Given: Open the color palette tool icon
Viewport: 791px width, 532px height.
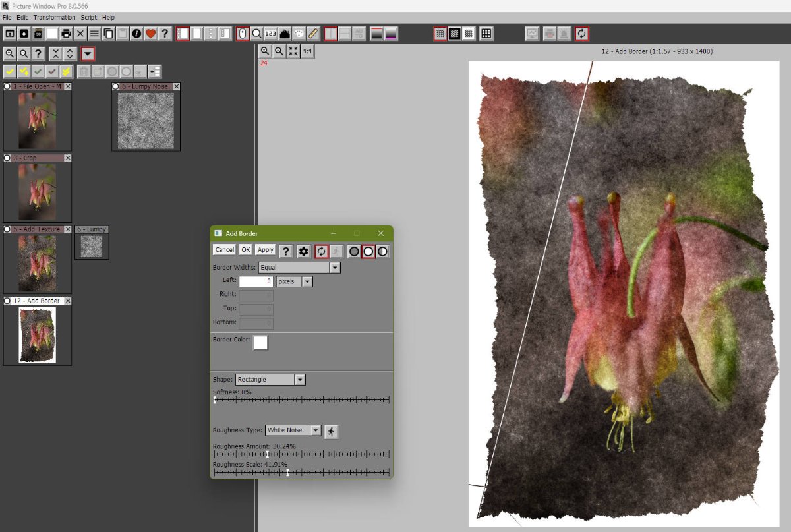Looking at the screenshot, I should tap(299, 33).
